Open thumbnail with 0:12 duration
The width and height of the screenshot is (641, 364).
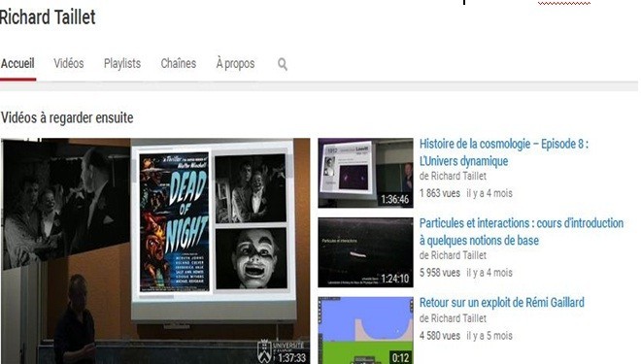[x=365, y=330]
